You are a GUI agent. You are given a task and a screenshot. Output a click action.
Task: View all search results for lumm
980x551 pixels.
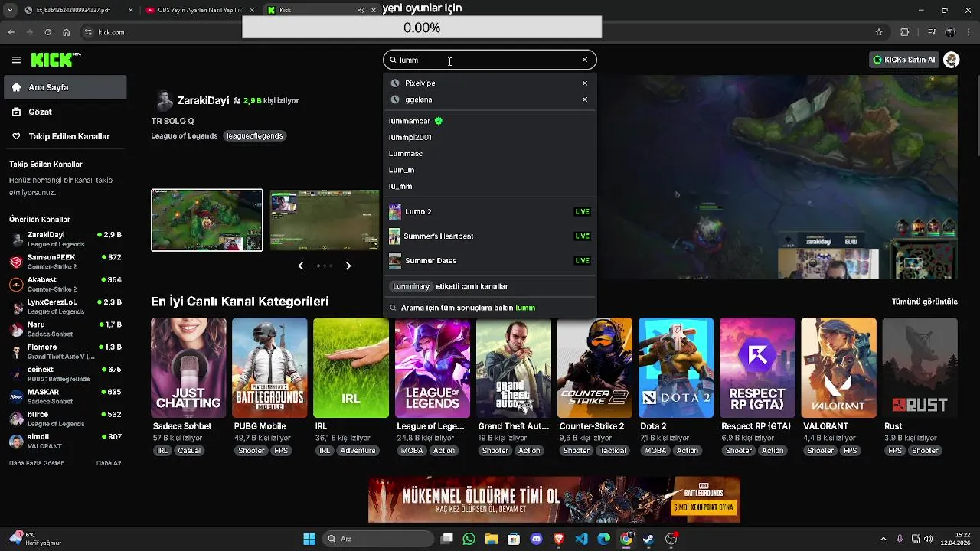point(490,308)
